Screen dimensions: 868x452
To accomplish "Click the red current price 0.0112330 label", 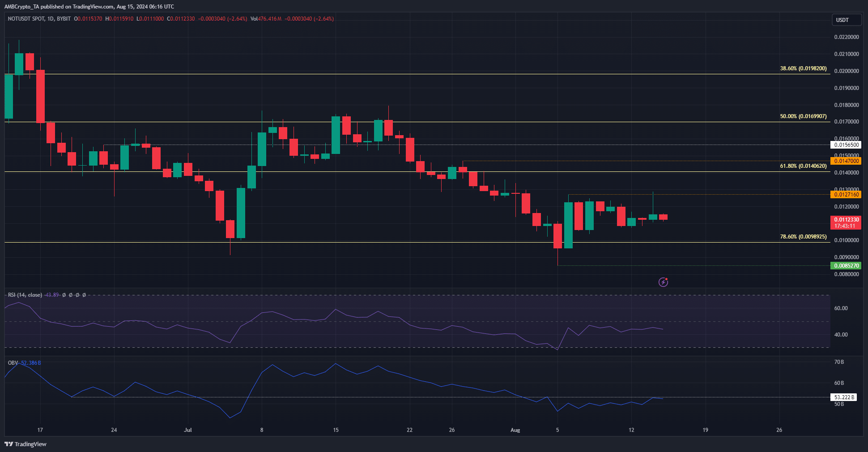I will tap(846, 222).
